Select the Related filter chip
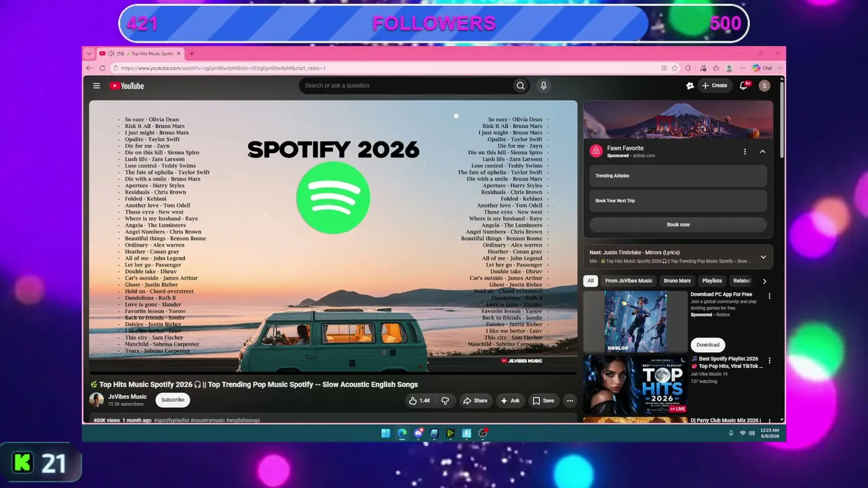868x488 pixels. [x=742, y=281]
